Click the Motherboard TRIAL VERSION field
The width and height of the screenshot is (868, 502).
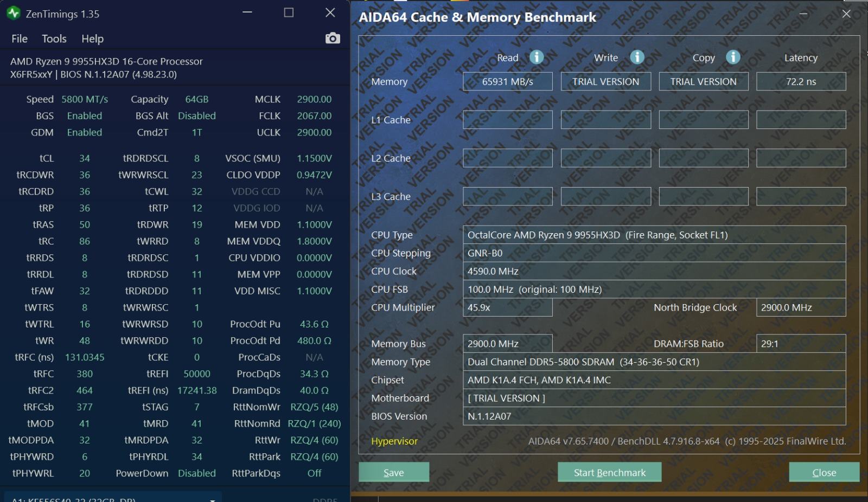click(654, 398)
